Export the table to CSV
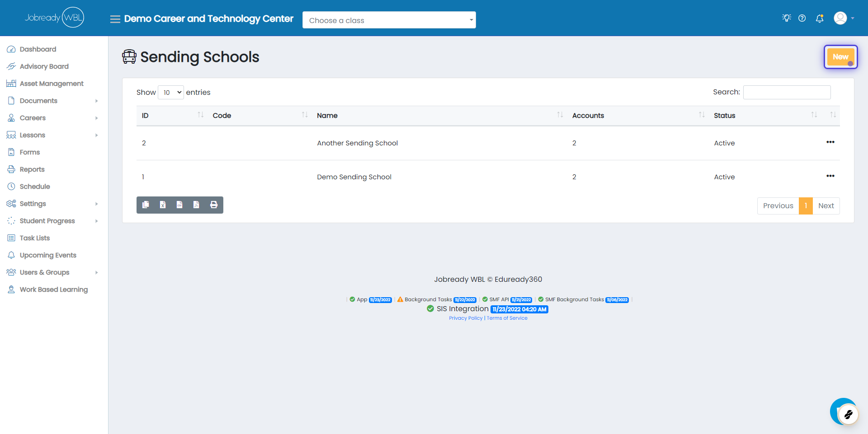Image resolution: width=868 pixels, height=434 pixels. [179, 205]
